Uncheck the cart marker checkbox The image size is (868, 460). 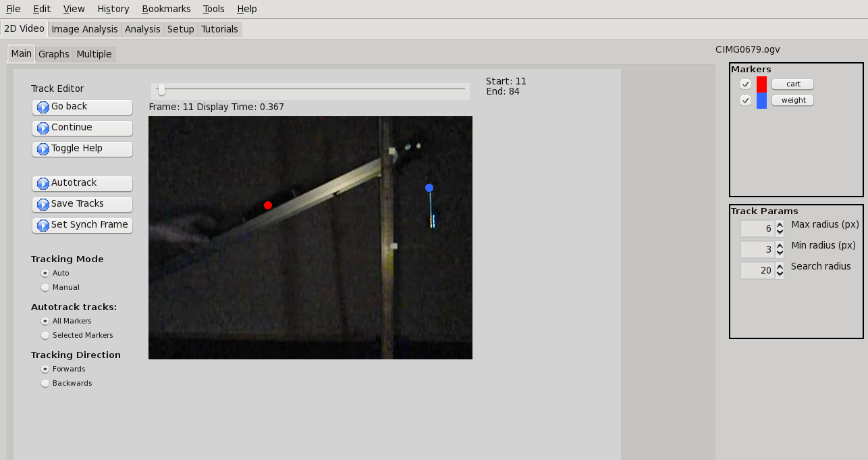click(745, 84)
